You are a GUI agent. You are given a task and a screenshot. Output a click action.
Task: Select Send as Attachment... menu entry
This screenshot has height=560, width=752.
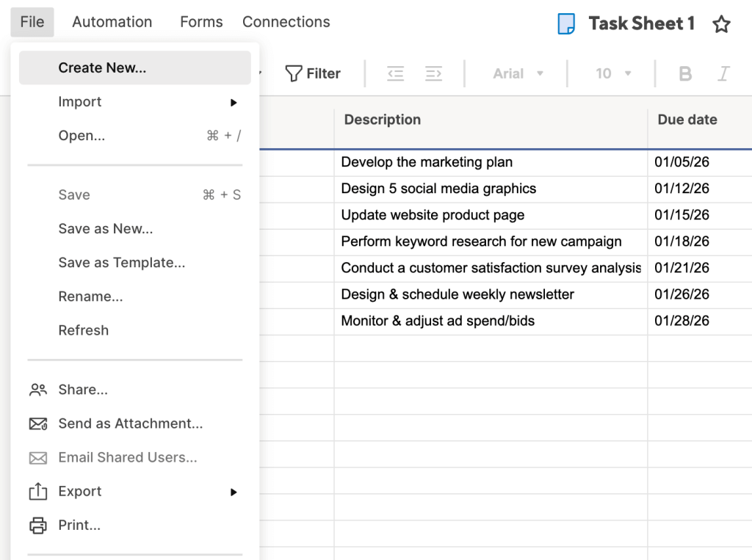130,423
